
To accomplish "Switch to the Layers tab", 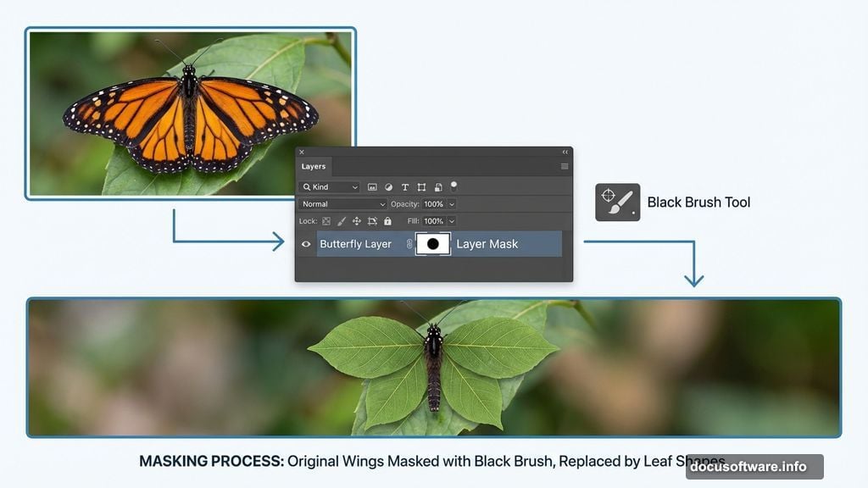I will pos(314,167).
